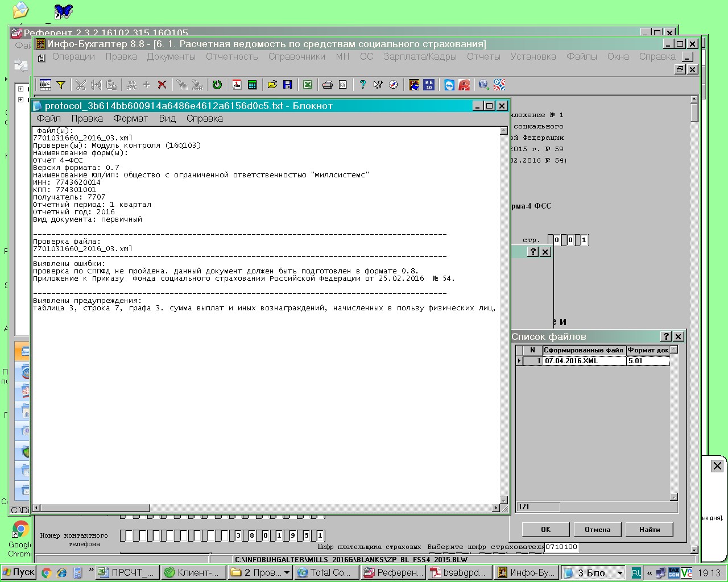Select the 07.04.2016.XML file row
The height and width of the screenshot is (582, 728).
[592, 361]
